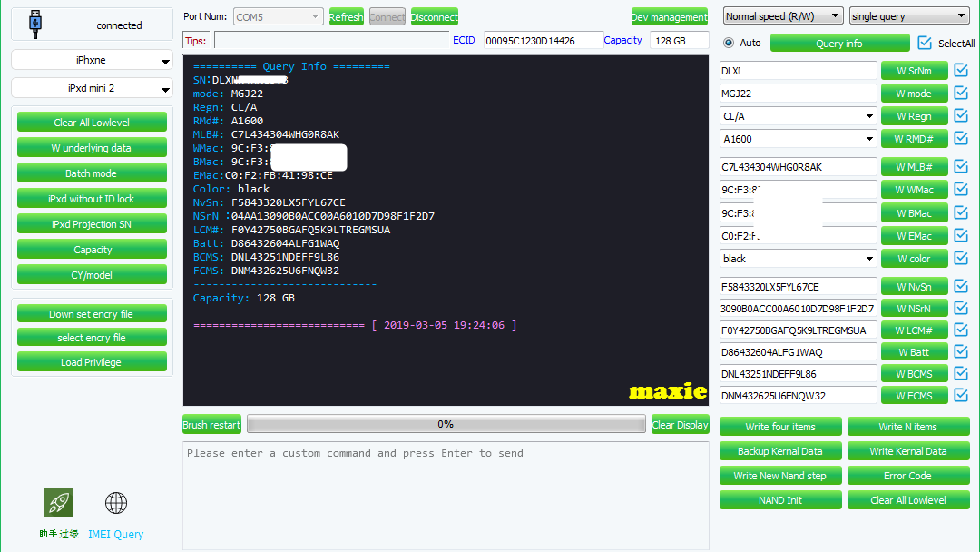Click the W LCM# write button
The image size is (980, 552).
(x=914, y=330)
